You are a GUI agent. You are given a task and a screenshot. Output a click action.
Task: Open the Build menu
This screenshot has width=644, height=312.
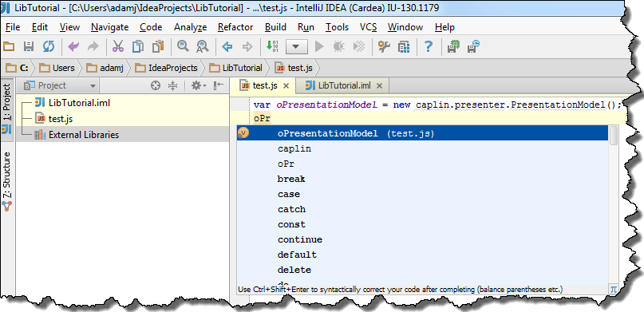coord(275,27)
